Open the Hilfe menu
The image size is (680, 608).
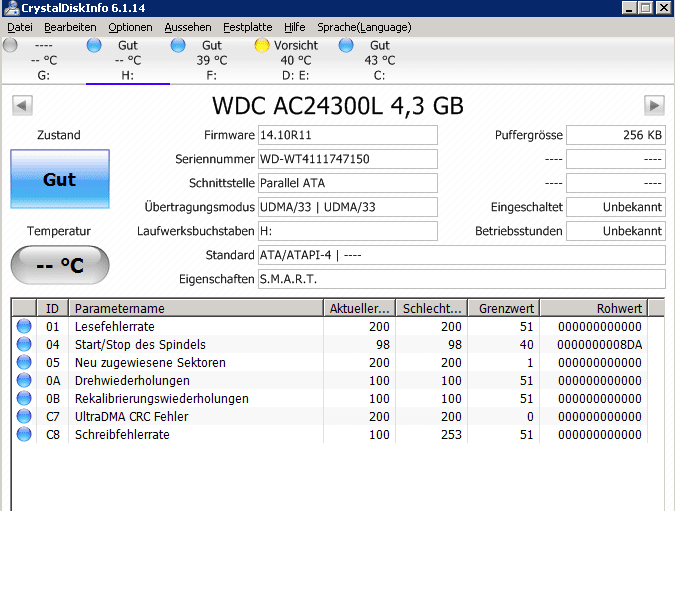(x=294, y=27)
